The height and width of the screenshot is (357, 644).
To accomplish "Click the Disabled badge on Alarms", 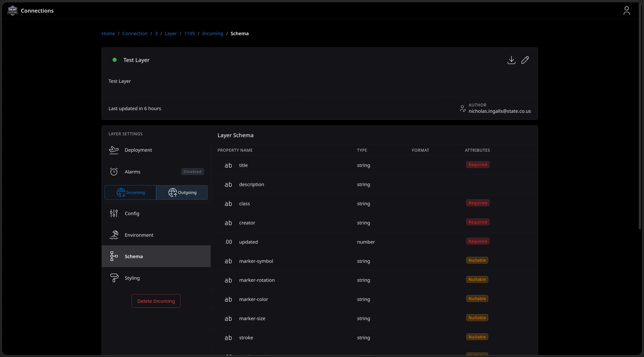I will 192,172.
